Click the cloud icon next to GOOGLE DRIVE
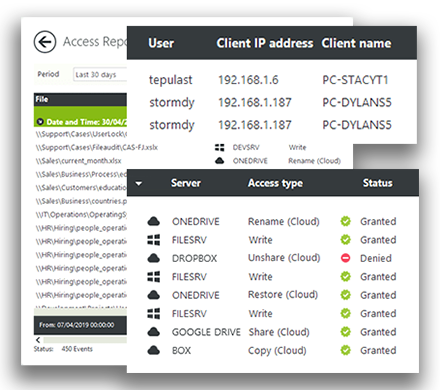This screenshot has width=440, height=390. (x=154, y=332)
